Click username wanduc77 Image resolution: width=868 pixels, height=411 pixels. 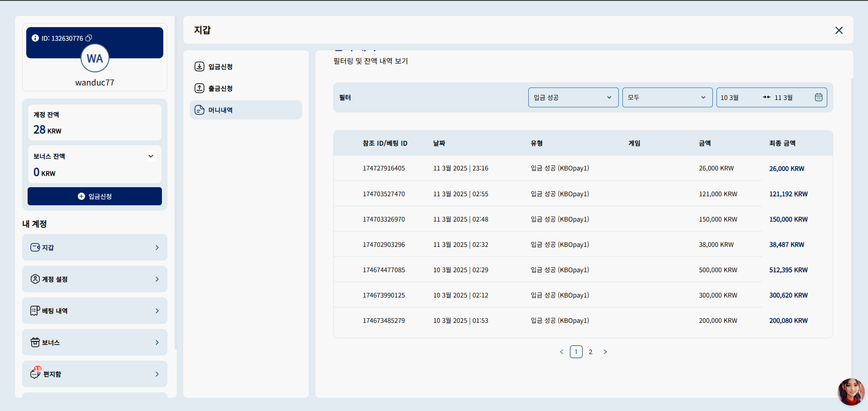pos(95,82)
